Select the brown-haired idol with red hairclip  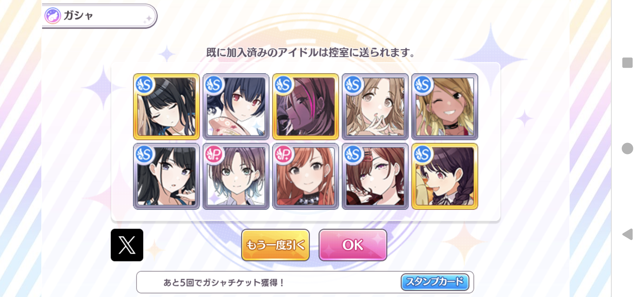tap(375, 176)
